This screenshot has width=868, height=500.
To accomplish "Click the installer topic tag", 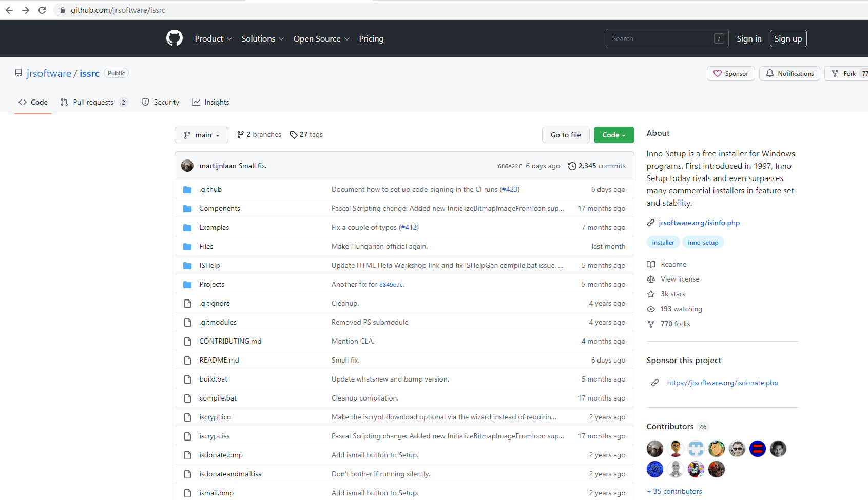I will pyautogui.click(x=663, y=243).
